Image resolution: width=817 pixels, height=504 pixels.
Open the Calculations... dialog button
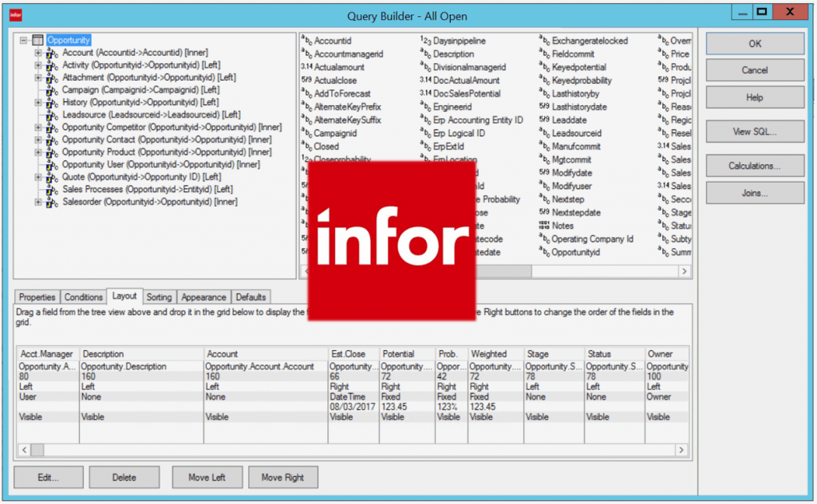(x=755, y=166)
